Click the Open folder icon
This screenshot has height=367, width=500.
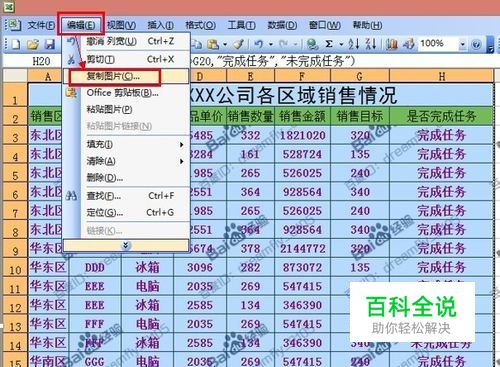(x=33, y=44)
